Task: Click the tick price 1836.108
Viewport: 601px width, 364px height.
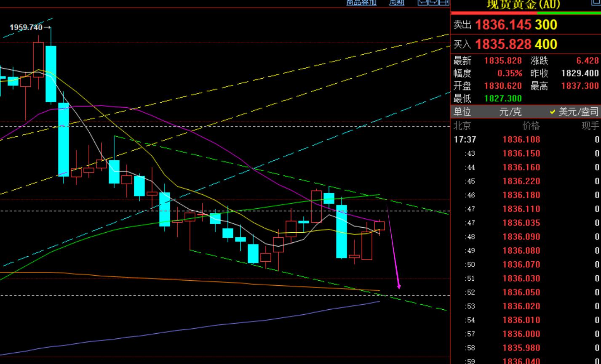Action: pos(521,139)
